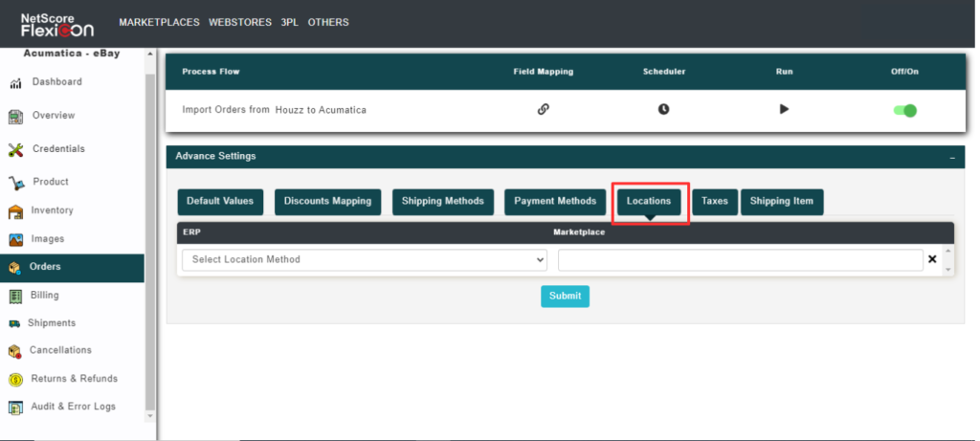Open the WEBSTORES menu
980x441 pixels.
pyautogui.click(x=239, y=22)
